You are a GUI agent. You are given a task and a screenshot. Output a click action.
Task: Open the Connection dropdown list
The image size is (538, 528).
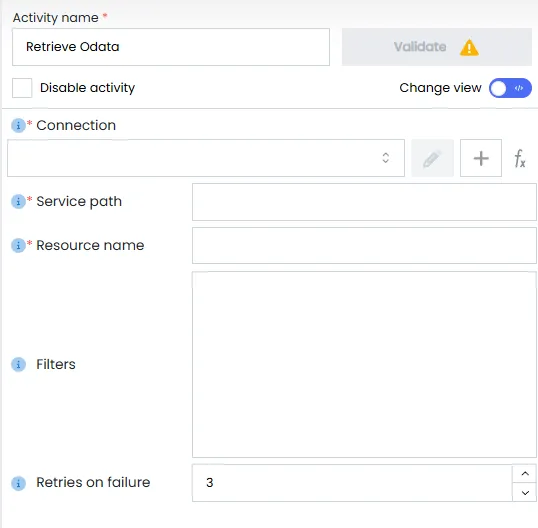[x=206, y=158]
